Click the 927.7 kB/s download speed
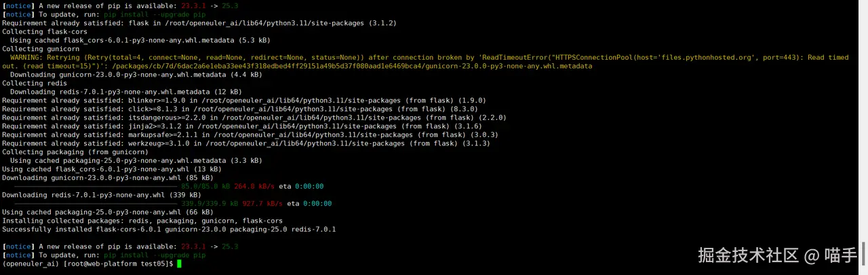 (262, 204)
